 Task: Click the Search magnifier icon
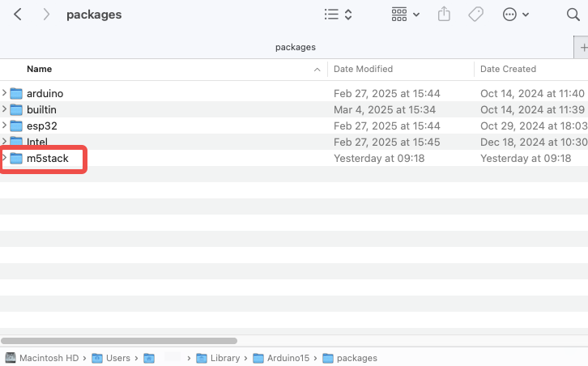pyautogui.click(x=573, y=15)
